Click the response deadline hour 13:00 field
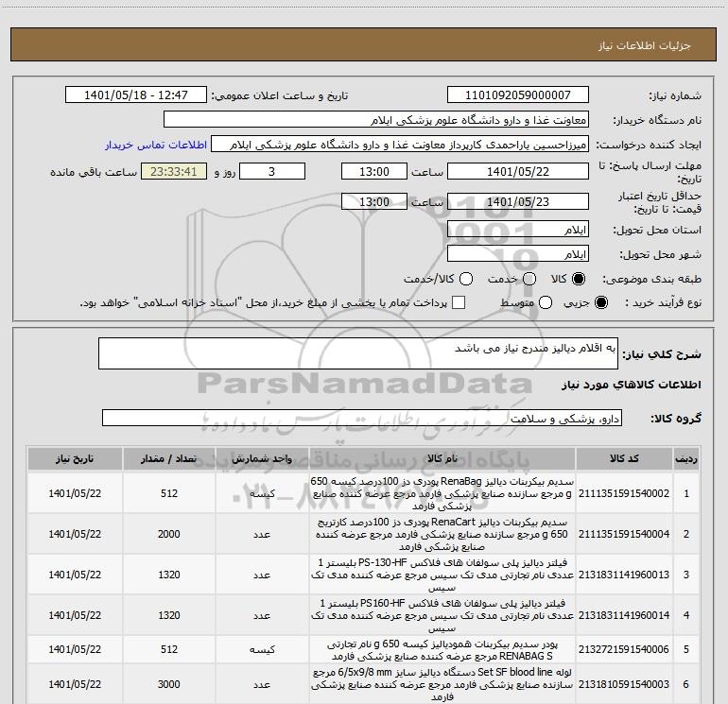 pyautogui.click(x=374, y=171)
